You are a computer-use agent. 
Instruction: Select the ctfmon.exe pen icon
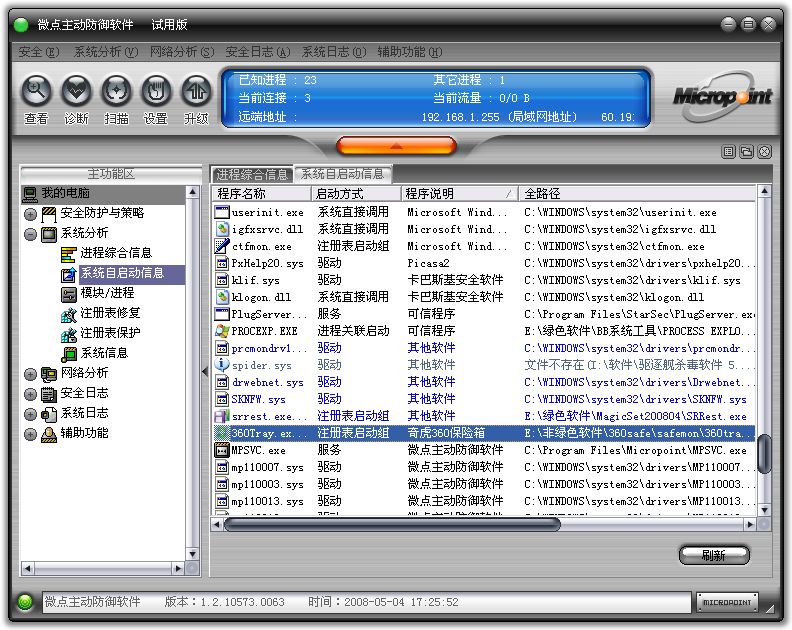coord(222,246)
